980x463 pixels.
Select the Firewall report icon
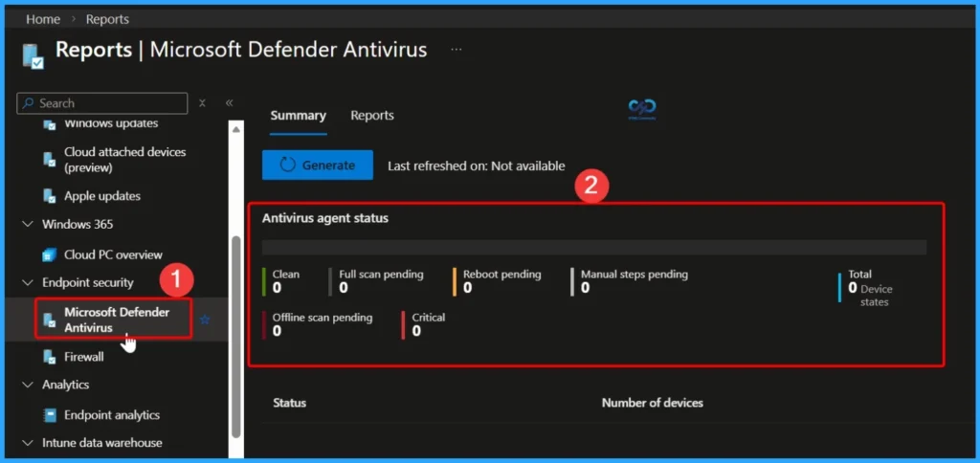50,357
